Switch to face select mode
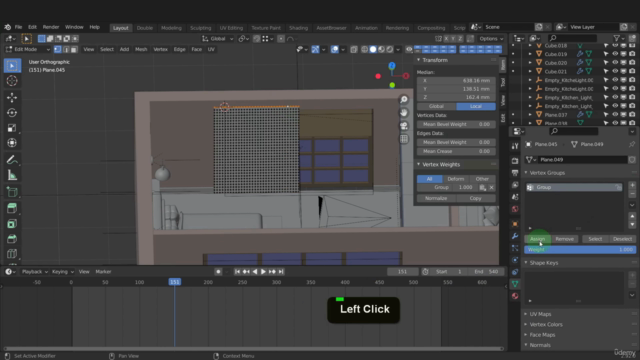 point(74,49)
